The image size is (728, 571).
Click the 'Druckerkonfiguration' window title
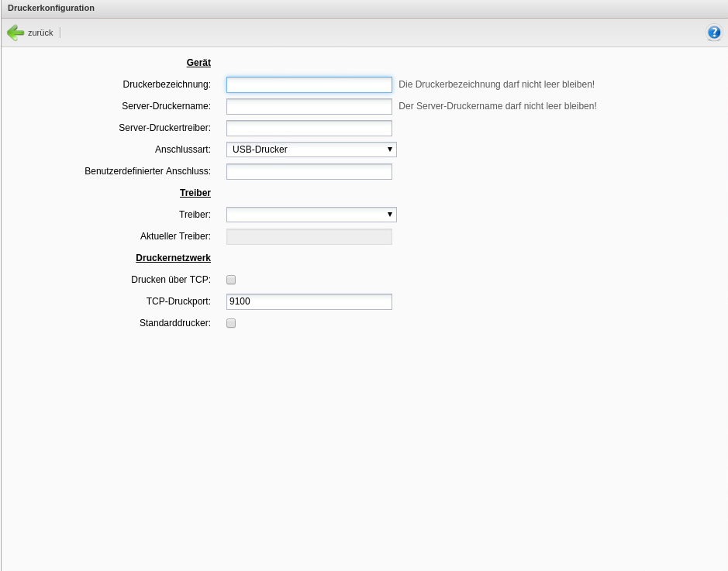click(51, 8)
